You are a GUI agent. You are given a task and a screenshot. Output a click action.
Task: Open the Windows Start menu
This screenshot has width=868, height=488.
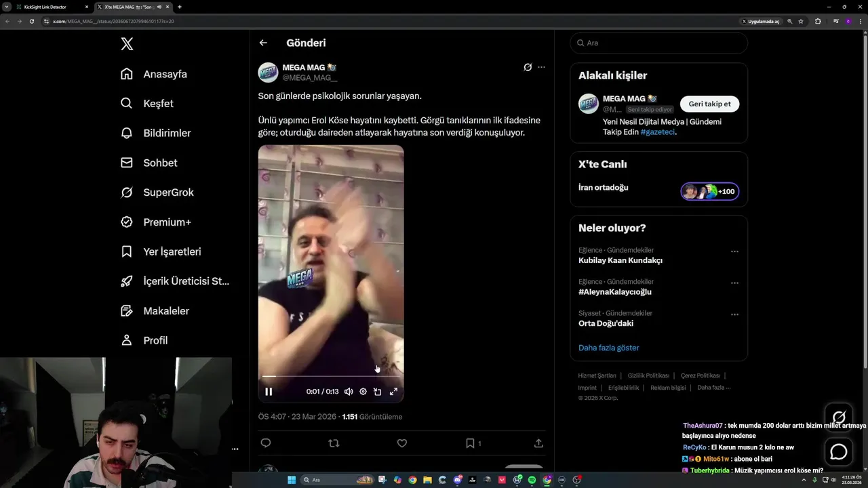pyautogui.click(x=292, y=480)
